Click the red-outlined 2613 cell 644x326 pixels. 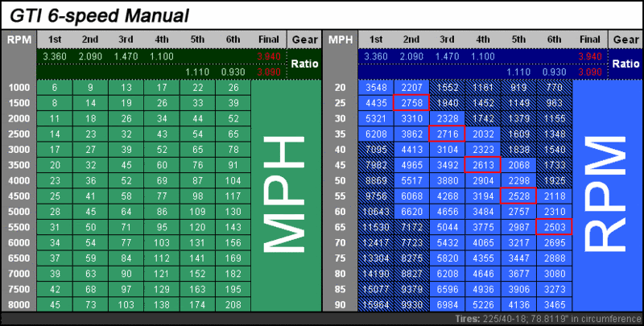coord(482,165)
